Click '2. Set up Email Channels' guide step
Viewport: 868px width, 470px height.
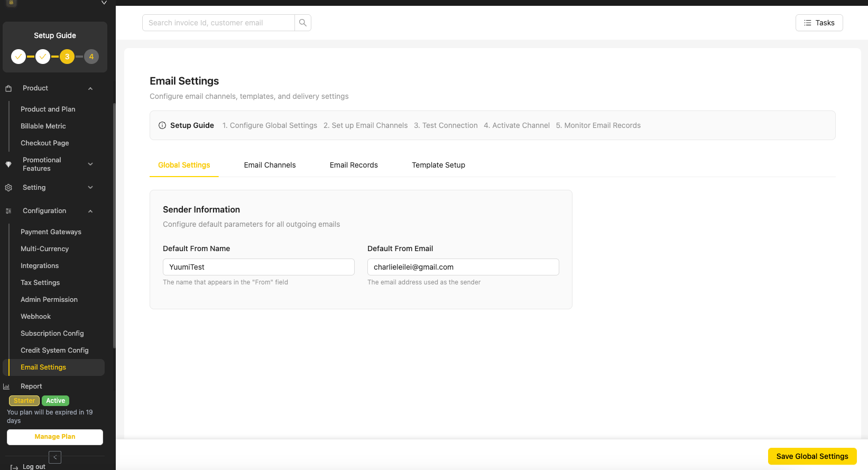click(x=365, y=125)
